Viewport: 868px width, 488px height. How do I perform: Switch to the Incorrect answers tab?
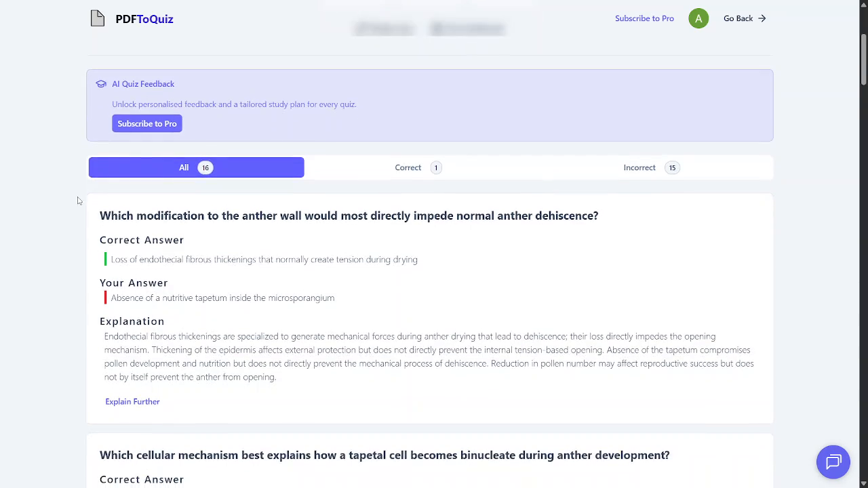click(x=651, y=167)
